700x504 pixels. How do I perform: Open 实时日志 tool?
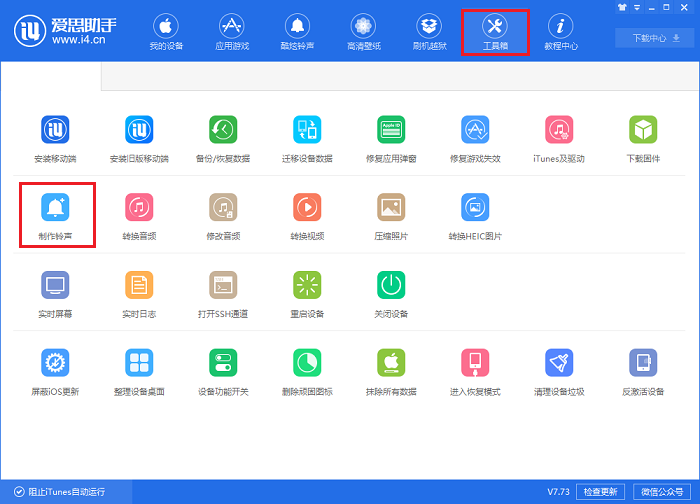click(x=139, y=294)
